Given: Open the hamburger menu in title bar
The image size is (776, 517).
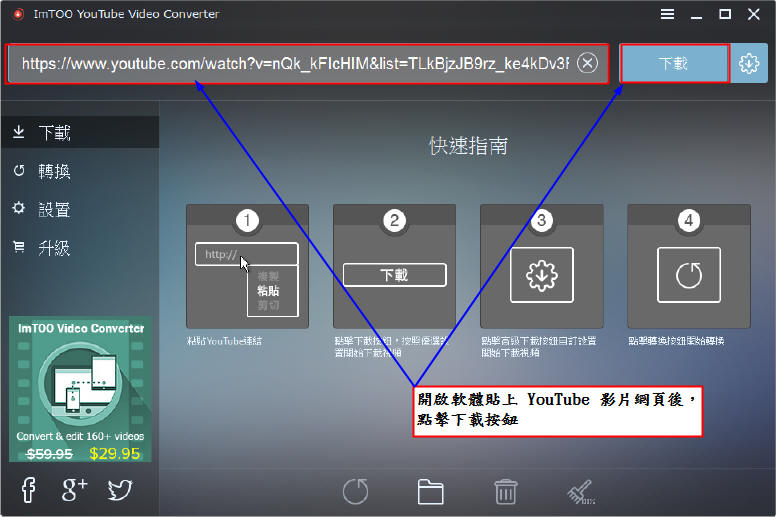Looking at the screenshot, I should (x=668, y=14).
